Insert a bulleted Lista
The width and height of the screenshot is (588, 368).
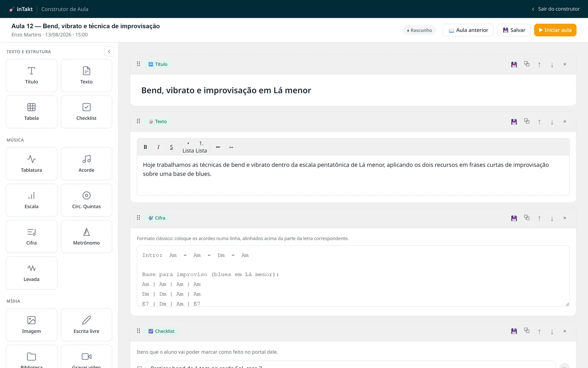click(x=188, y=147)
